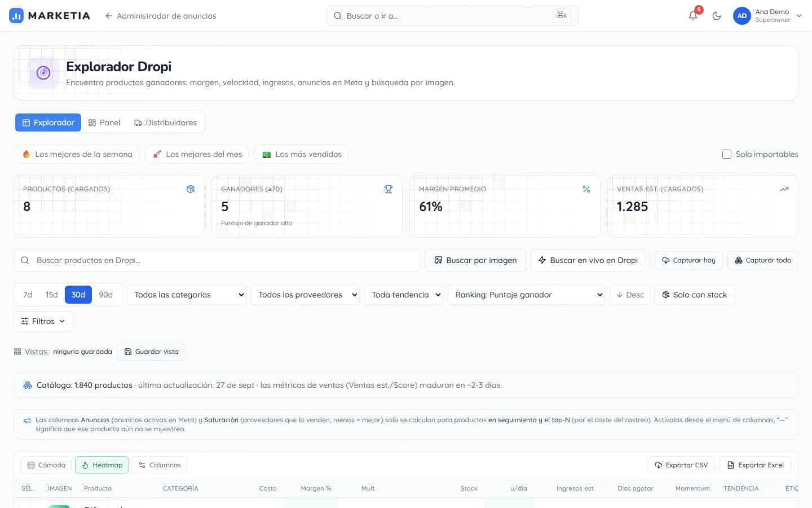Open the Todos los proveedores dropdown
This screenshot has width=812, height=508.
click(305, 295)
